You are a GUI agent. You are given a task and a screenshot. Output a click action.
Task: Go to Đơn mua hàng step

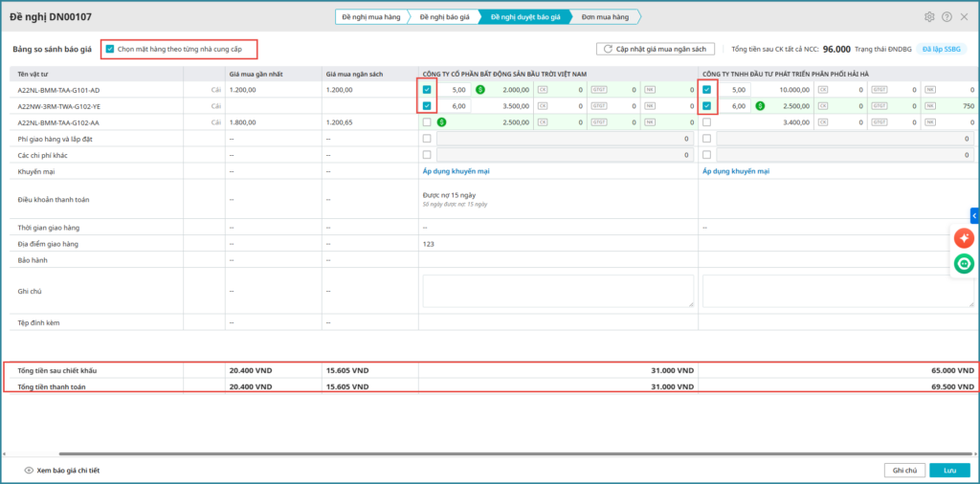coord(605,17)
